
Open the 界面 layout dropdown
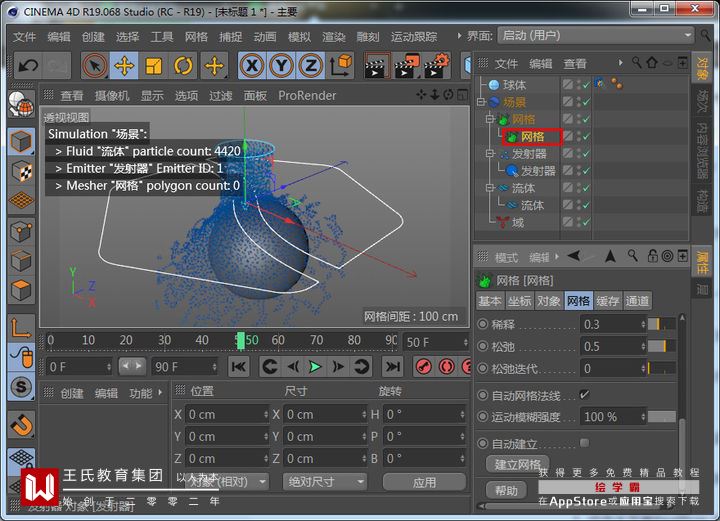tap(595, 35)
